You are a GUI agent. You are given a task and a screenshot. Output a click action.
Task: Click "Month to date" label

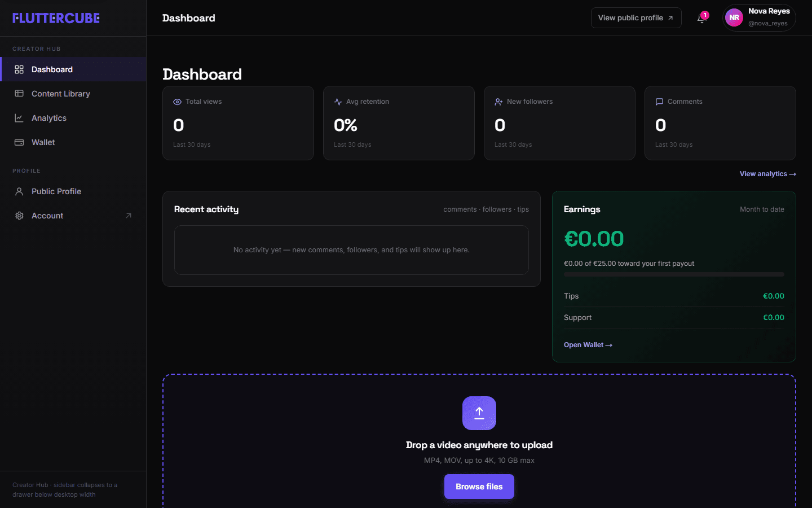click(762, 209)
